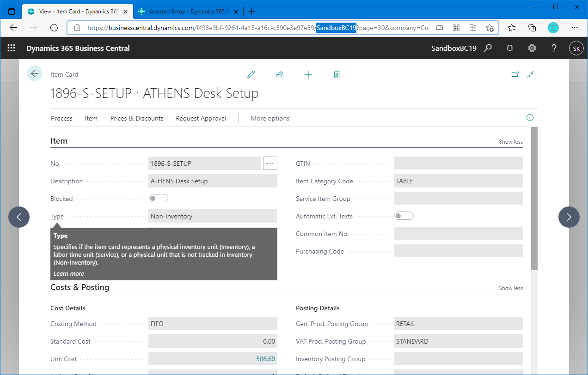Turn on Automatic Ext. Texts
The image size is (588, 375).
[404, 215]
